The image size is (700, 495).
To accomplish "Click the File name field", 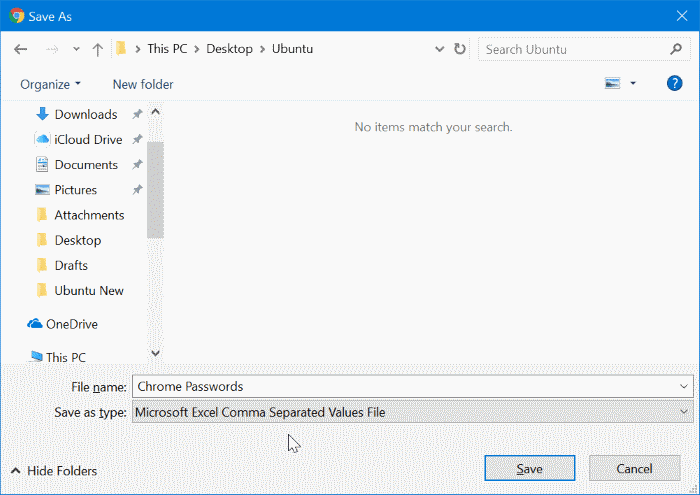I will point(412,387).
